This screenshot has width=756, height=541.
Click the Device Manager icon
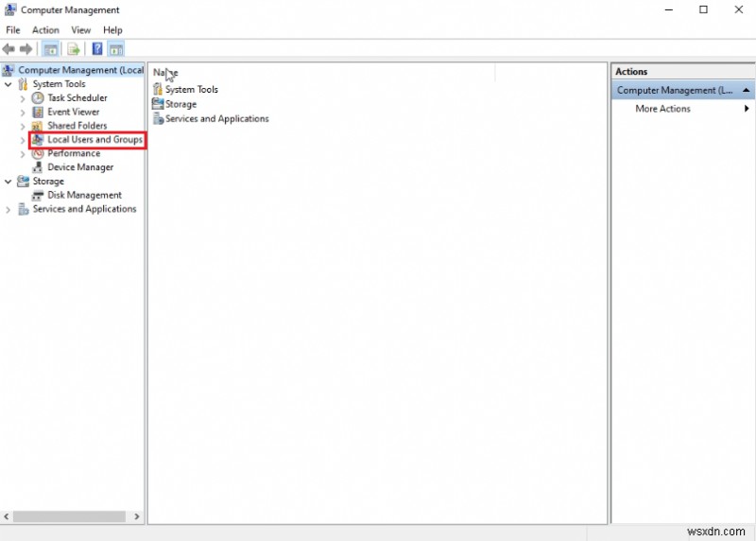[x=38, y=167]
